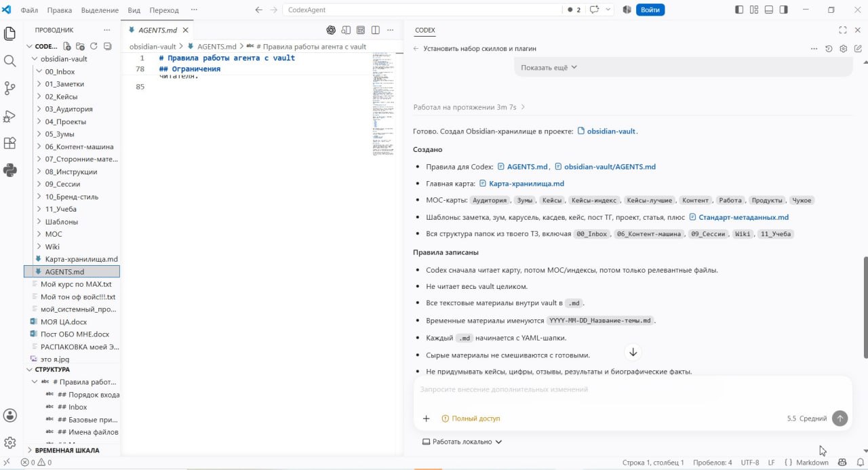
Task: Open the Карта-хранилища.md link in chat
Action: point(521,183)
